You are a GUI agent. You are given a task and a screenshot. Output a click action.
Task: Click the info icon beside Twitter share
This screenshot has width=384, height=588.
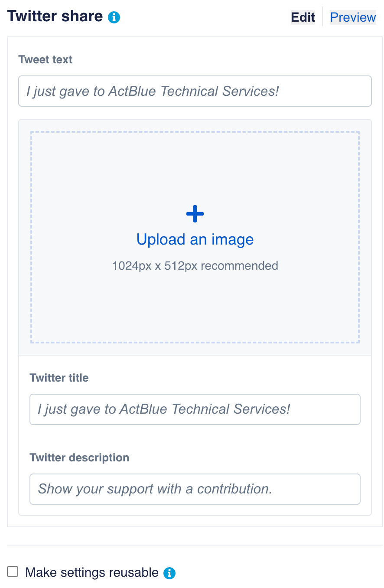pyautogui.click(x=114, y=17)
